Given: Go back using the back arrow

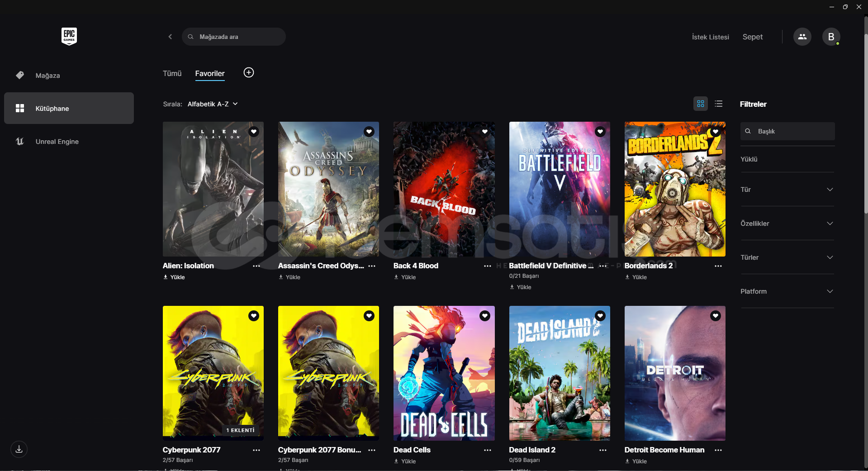Looking at the screenshot, I should click(170, 37).
